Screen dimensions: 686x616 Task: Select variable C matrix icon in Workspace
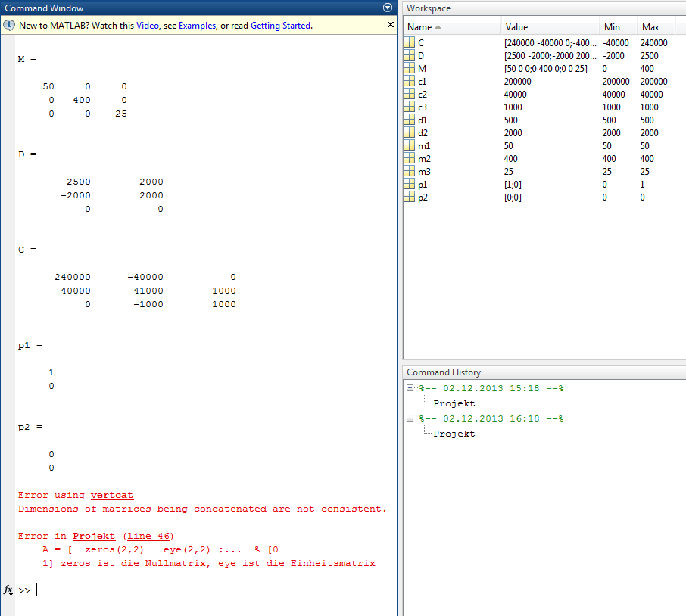click(x=410, y=43)
